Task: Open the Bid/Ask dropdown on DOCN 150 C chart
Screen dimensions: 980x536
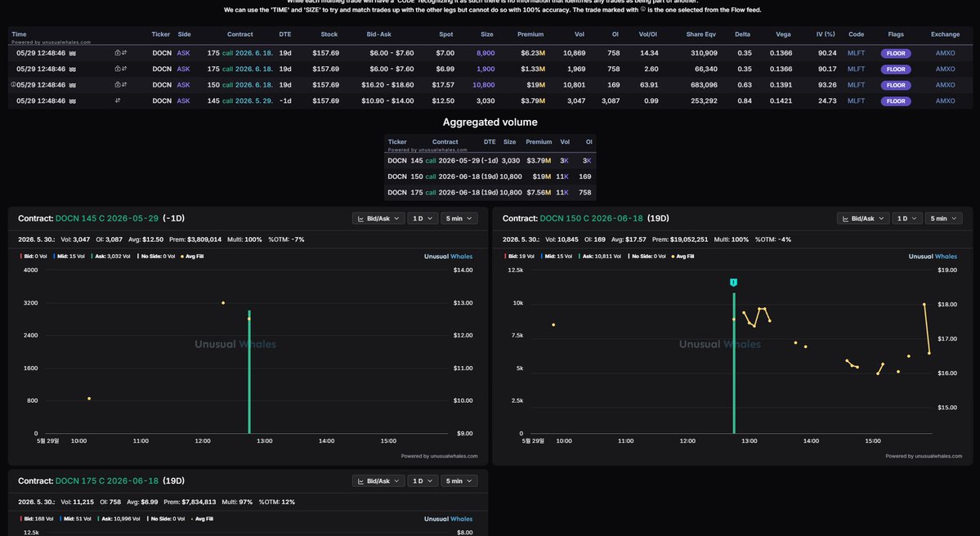Action: point(863,219)
